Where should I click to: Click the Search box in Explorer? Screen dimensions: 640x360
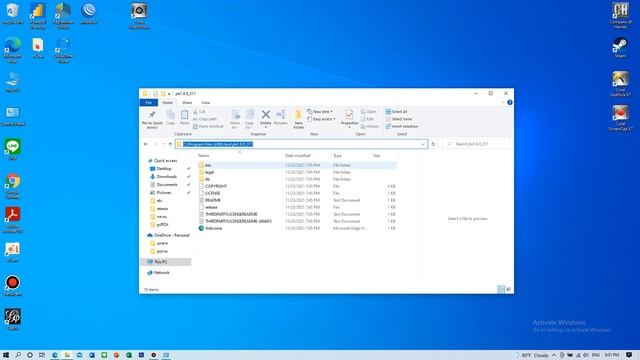pyautogui.click(x=476, y=144)
